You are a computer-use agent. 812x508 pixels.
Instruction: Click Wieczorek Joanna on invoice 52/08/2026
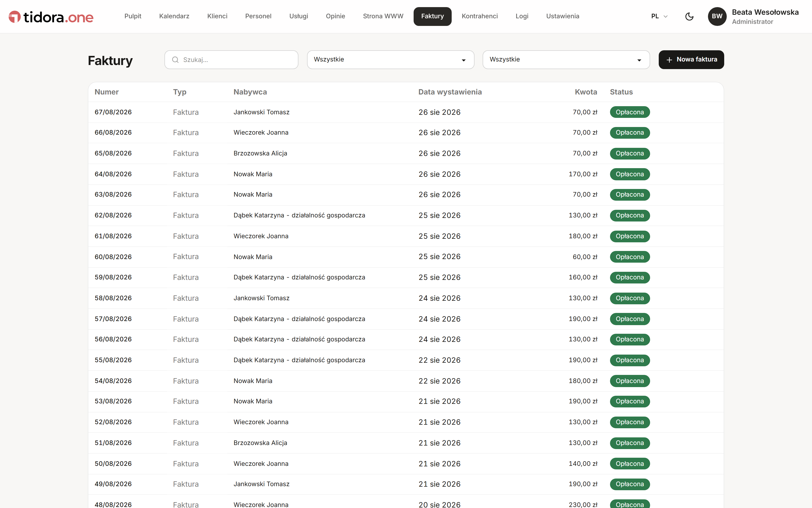click(261, 422)
